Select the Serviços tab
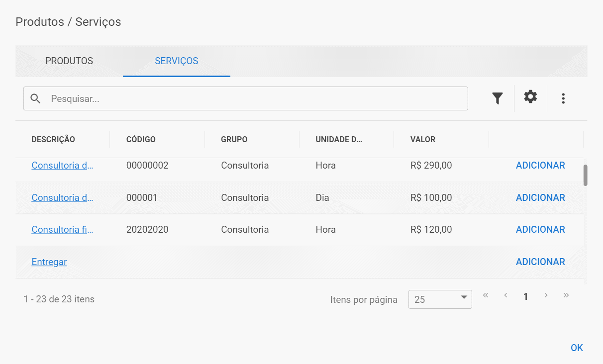 tap(177, 61)
